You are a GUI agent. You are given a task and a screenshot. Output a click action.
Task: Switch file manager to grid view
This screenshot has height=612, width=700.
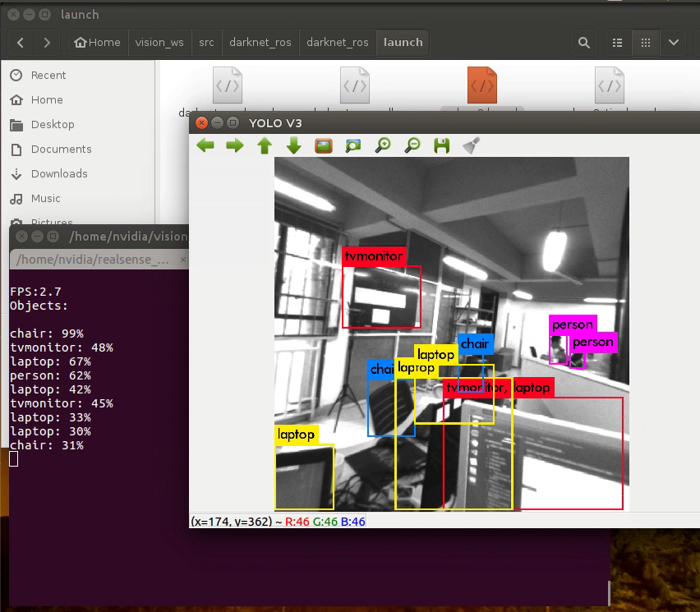(x=646, y=43)
